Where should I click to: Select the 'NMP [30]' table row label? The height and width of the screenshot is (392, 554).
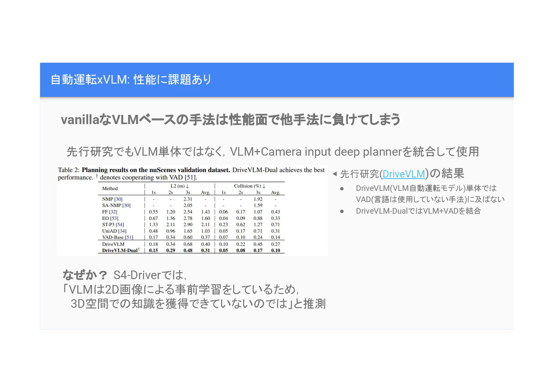[x=112, y=199]
